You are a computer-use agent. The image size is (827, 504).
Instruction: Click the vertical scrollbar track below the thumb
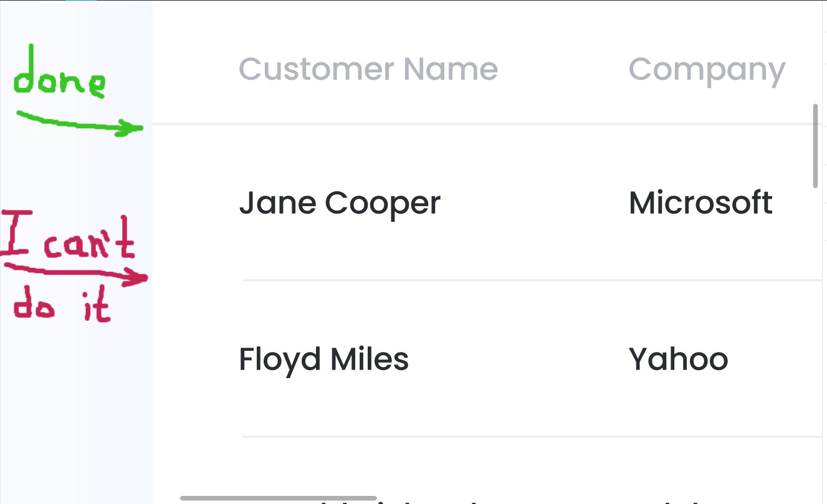(815, 343)
